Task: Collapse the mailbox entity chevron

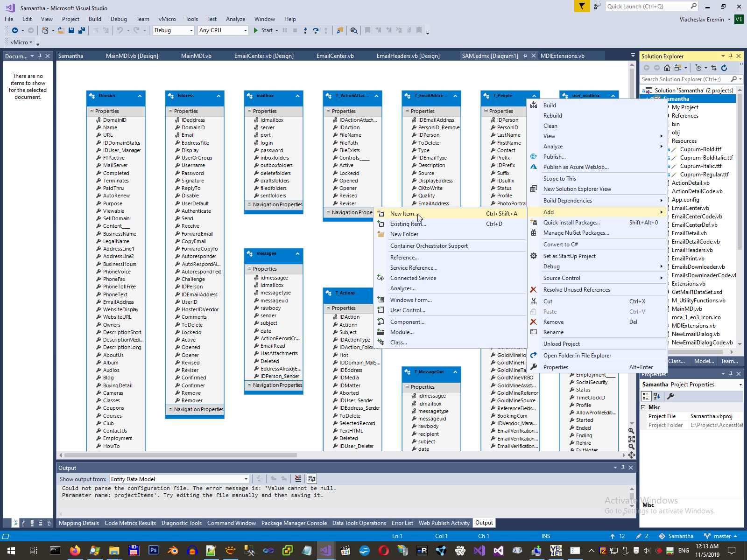Action: [297, 96]
